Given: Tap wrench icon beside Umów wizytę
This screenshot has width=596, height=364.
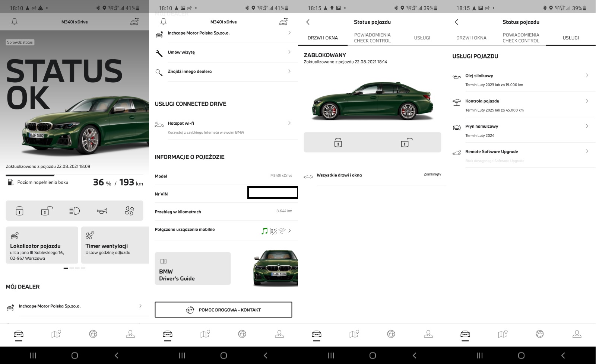Looking at the screenshot, I should coord(159,53).
